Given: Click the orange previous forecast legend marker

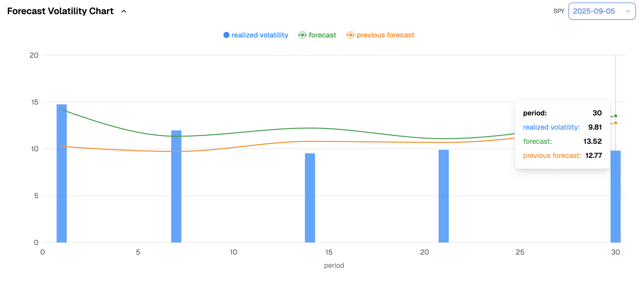Looking at the screenshot, I should (x=350, y=35).
